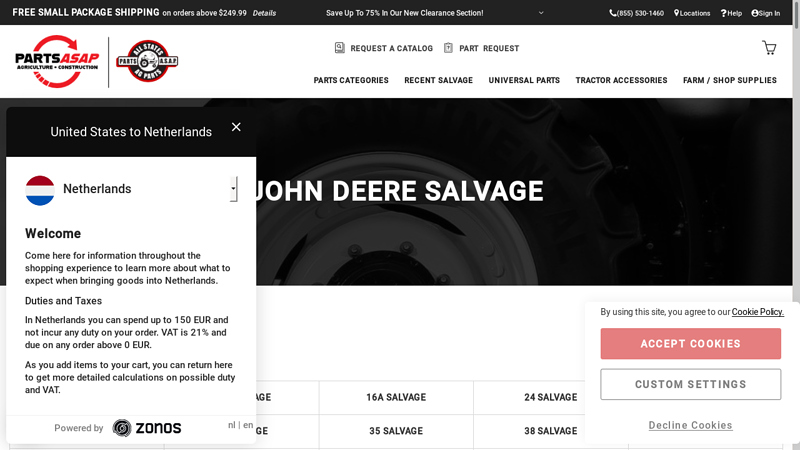Call the (855) 530-1460 phone number
Viewport: 800px width, 450px height.
click(x=636, y=13)
